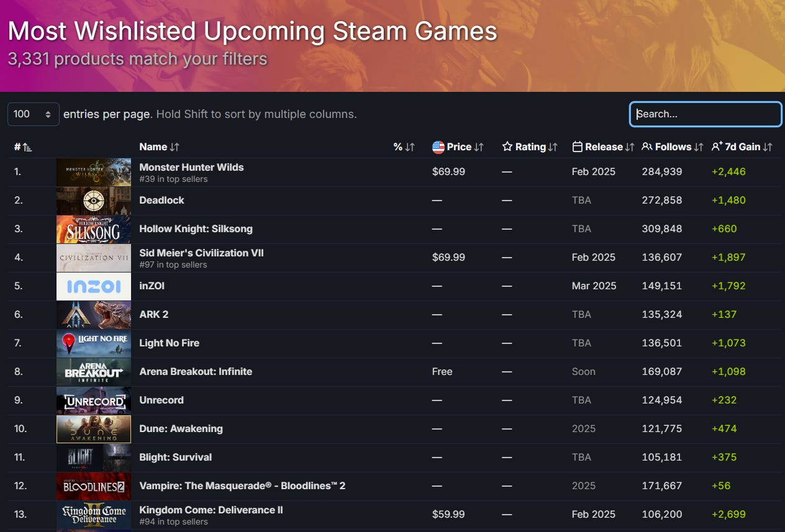Click '#39 in top sellers' text

click(173, 179)
